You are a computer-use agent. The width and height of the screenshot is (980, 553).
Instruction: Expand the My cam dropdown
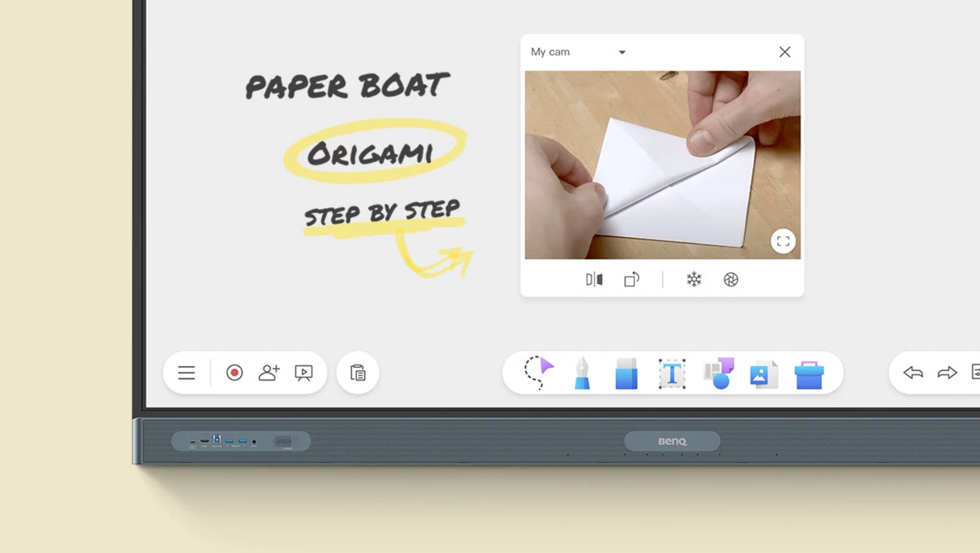(621, 52)
